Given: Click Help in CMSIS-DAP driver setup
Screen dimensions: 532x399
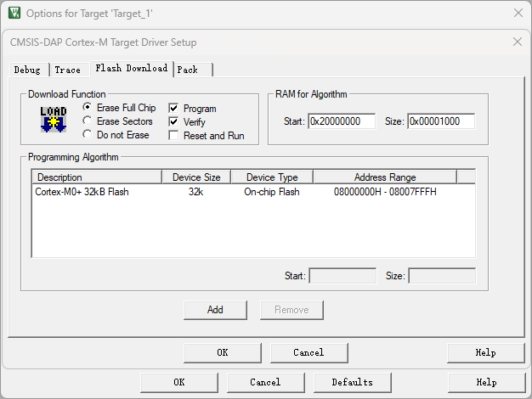Looking at the screenshot, I should (486, 352).
